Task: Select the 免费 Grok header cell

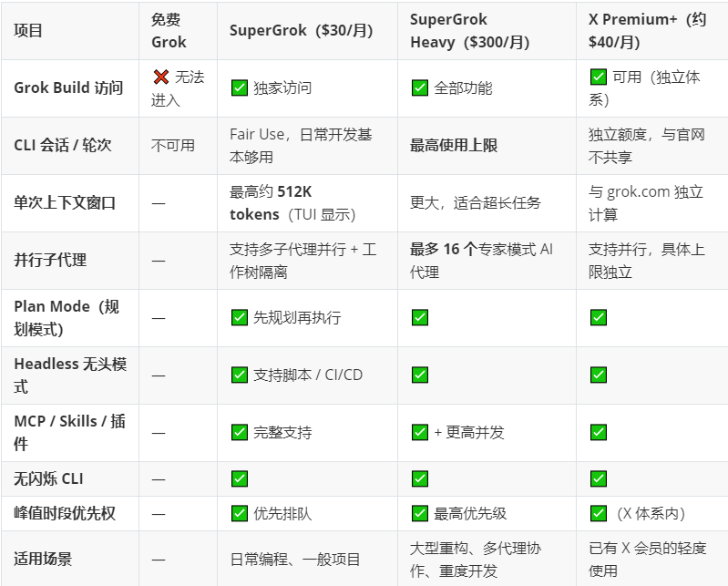Action: 179,31
